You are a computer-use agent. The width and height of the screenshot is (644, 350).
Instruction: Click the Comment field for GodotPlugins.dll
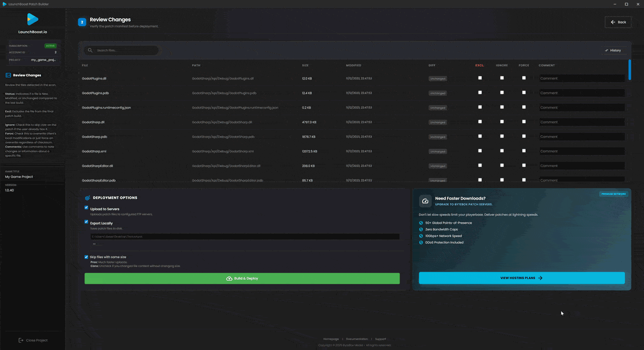582,78
